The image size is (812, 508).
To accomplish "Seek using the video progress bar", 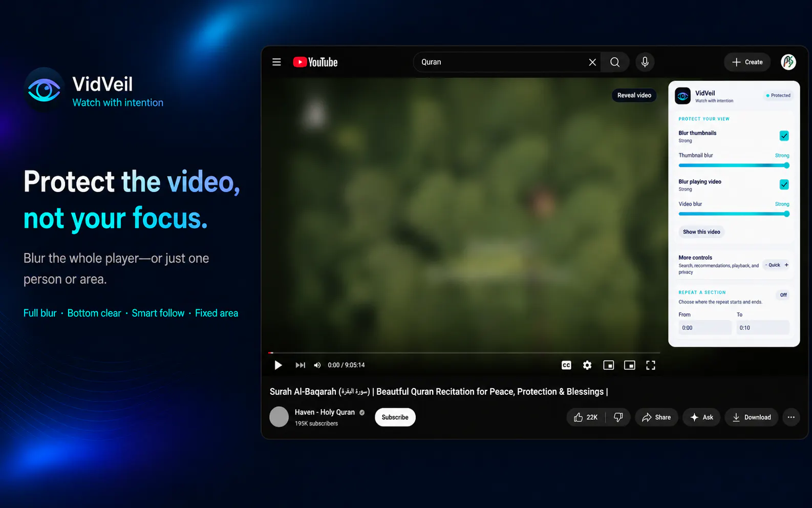I will 464,353.
